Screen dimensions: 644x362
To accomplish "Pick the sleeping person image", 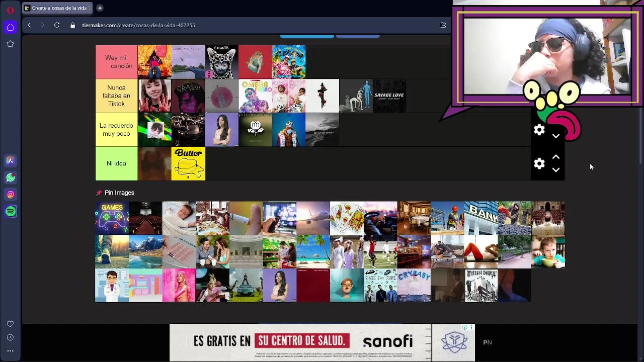I will tap(179, 218).
